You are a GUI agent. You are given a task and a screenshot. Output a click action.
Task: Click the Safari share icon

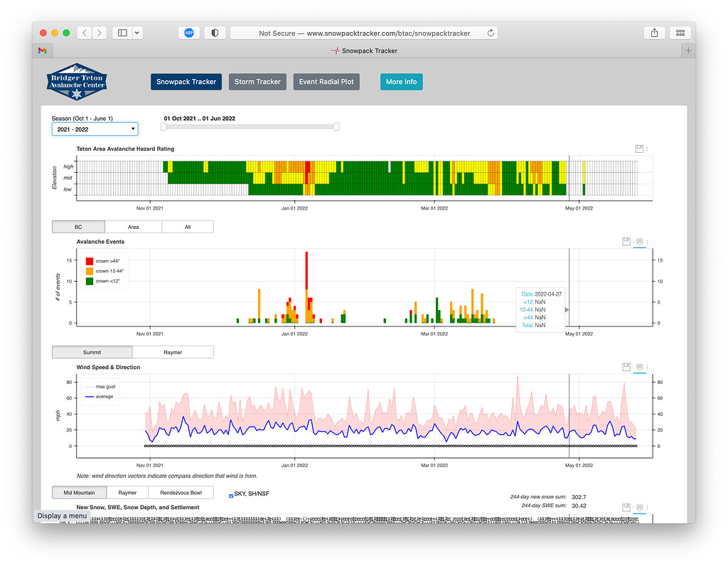pos(654,33)
